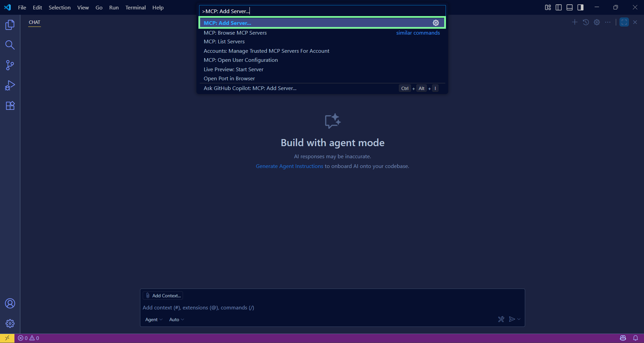This screenshot has height=343, width=644.
Task: Open chat settings gear in chat toolbar
Action: (597, 22)
